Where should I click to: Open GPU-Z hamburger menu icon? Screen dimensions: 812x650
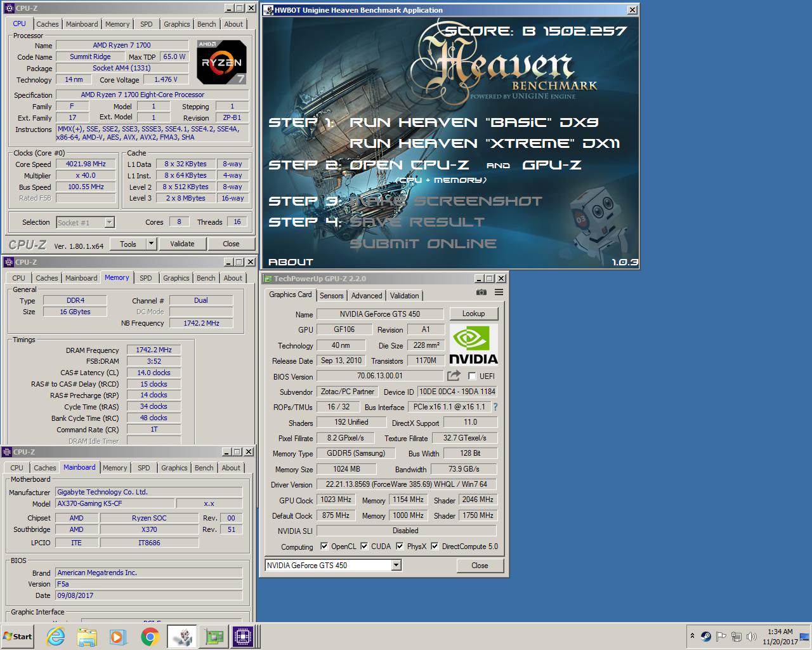tap(499, 292)
